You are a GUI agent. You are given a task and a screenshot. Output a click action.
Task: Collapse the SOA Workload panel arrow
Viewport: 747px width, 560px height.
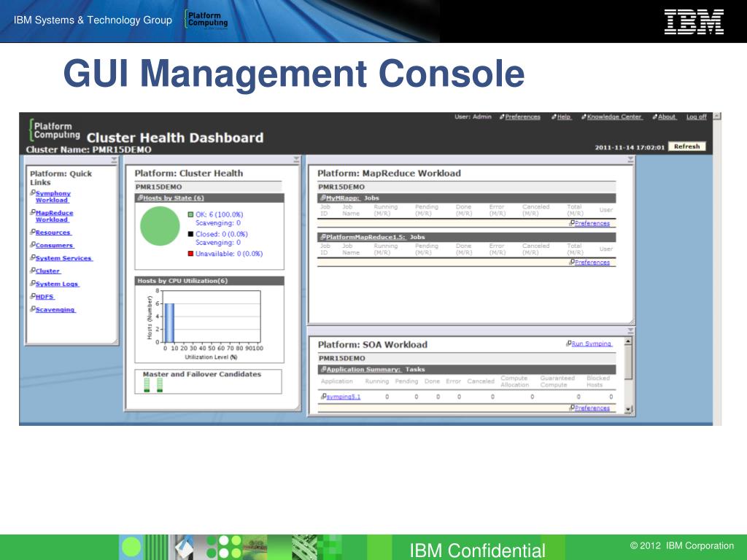[x=631, y=330]
